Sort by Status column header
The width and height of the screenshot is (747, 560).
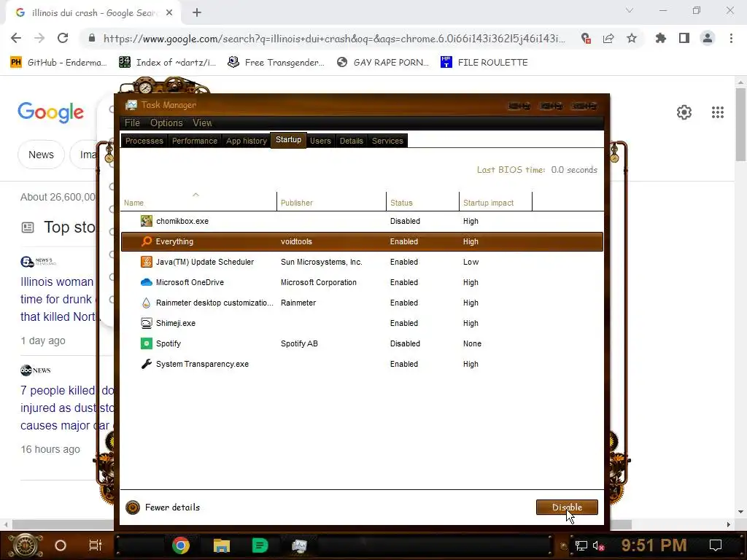click(422, 201)
